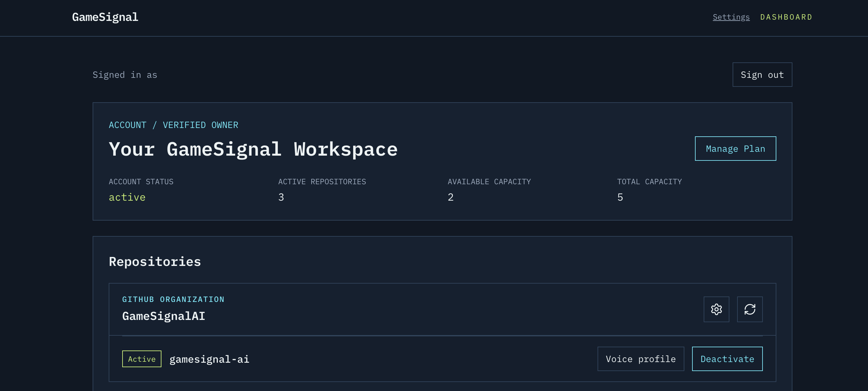Click the 'Total Capacity' label

coord(649,182)
